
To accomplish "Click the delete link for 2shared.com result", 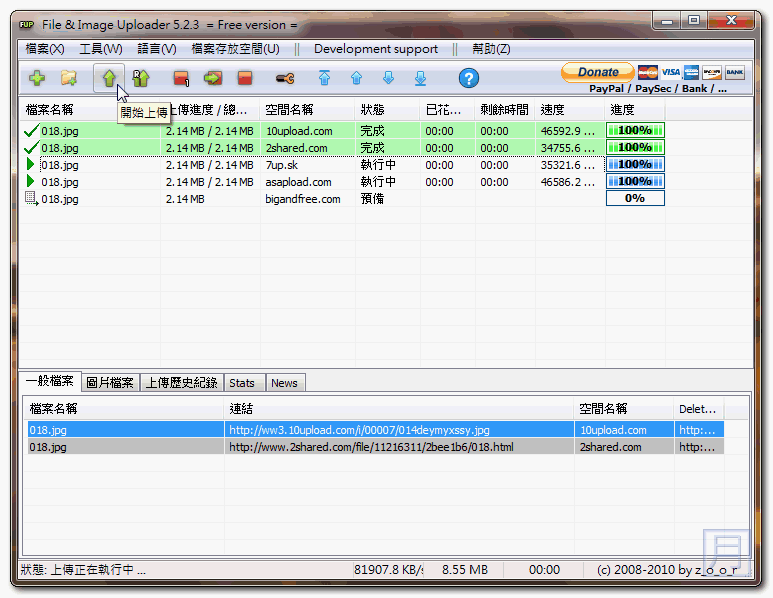I will (x=697, y=447).
